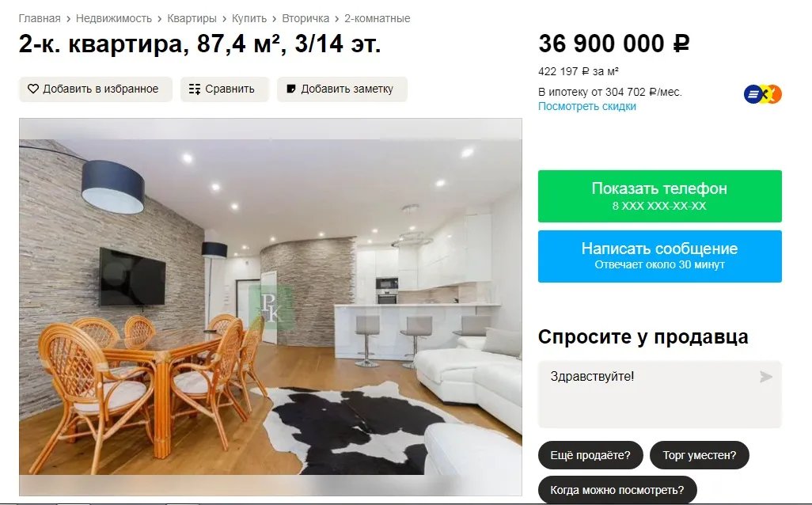
Task: Select the Ещё продаёте? quick question
Action: click(x=590, y=455)
